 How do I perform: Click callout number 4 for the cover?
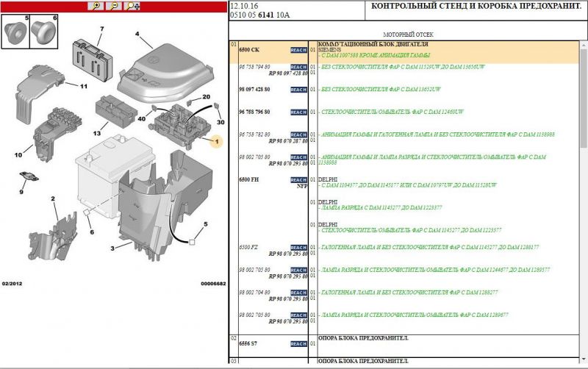[x=137, y=34]
